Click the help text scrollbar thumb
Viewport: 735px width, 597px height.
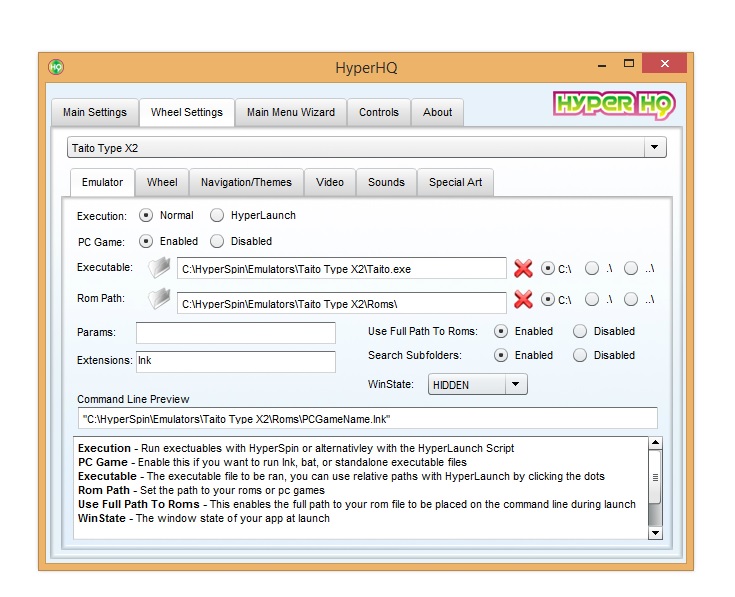pyautogui.click(x=655, y=478)
